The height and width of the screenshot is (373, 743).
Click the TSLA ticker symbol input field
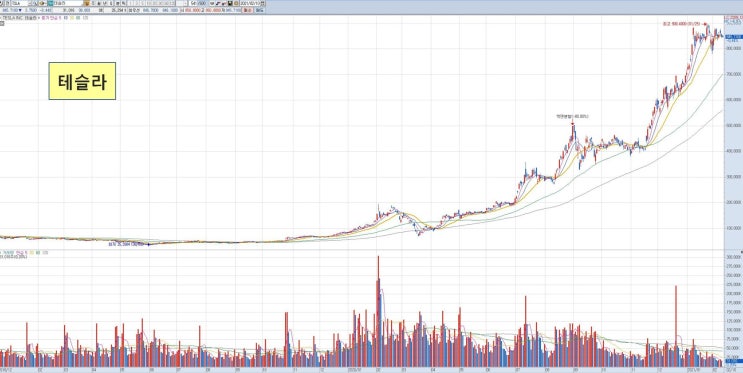tap(20, 3)
